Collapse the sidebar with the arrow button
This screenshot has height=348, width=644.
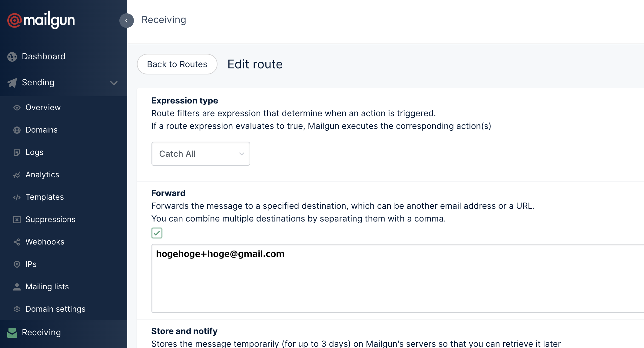127,21
